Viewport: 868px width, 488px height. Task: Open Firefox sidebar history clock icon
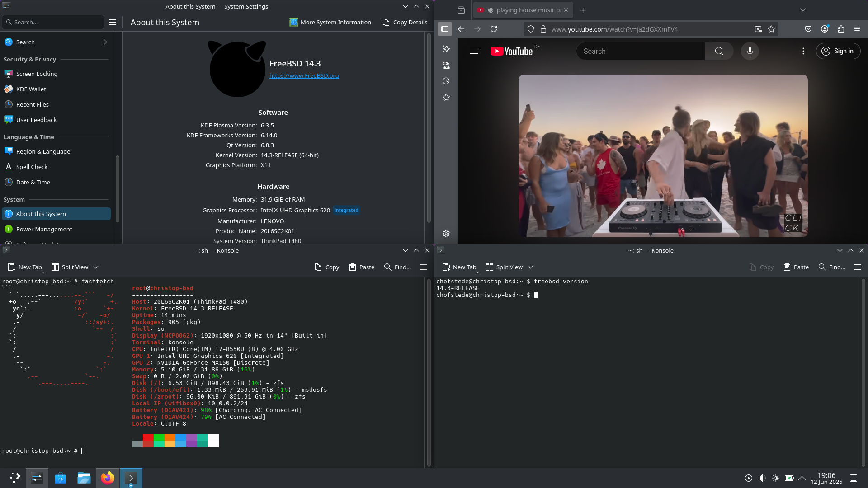[446, 81]
